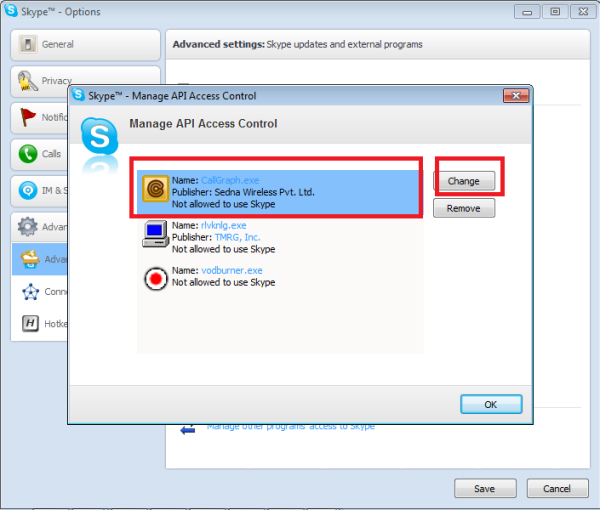
Task: Click the blue IM & SMS icon
Action: [x=28, y=190]
